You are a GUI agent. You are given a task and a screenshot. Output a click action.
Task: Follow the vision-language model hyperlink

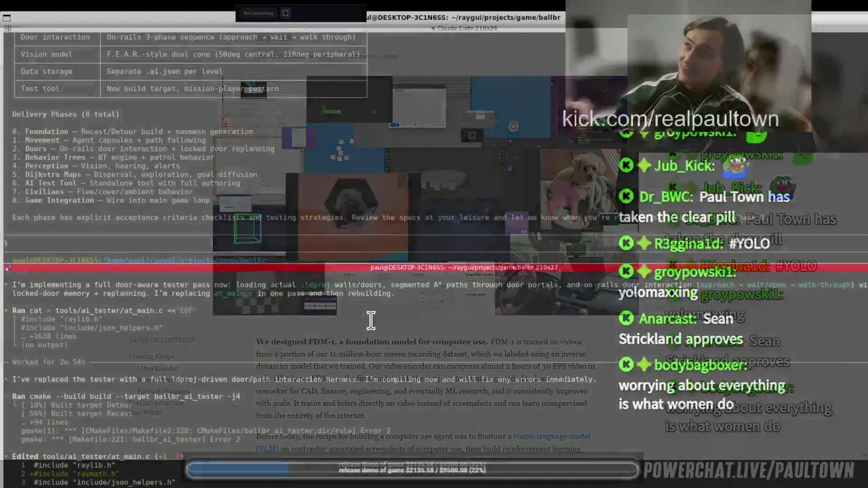(x=551, y=436)
